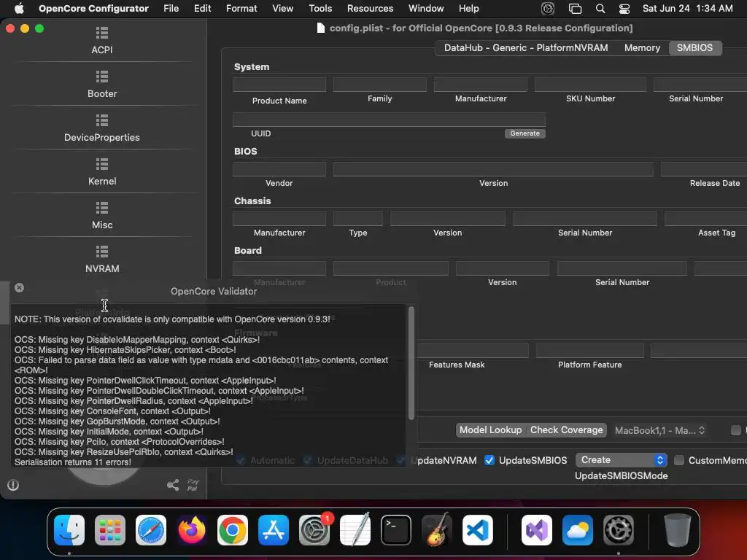Screen dimensions: 747x560
Task: Click the PayPal donate icon
Action: coord(193,485)
